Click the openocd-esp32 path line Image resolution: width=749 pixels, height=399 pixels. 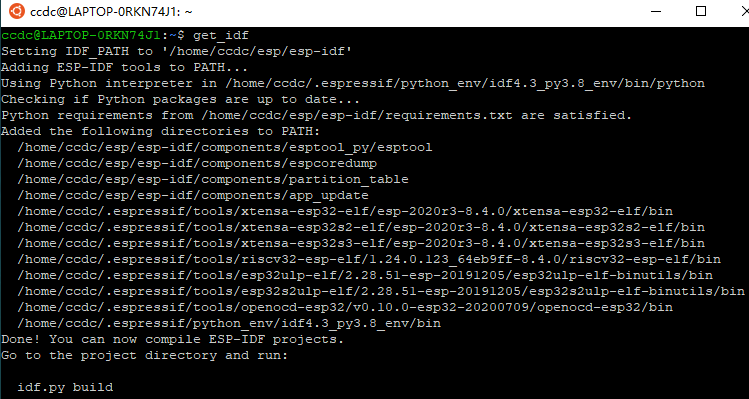(345, 307)
